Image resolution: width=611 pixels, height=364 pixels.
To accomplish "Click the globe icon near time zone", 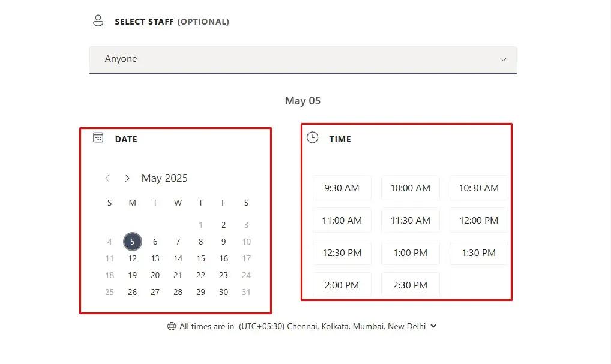I will 172,327.
